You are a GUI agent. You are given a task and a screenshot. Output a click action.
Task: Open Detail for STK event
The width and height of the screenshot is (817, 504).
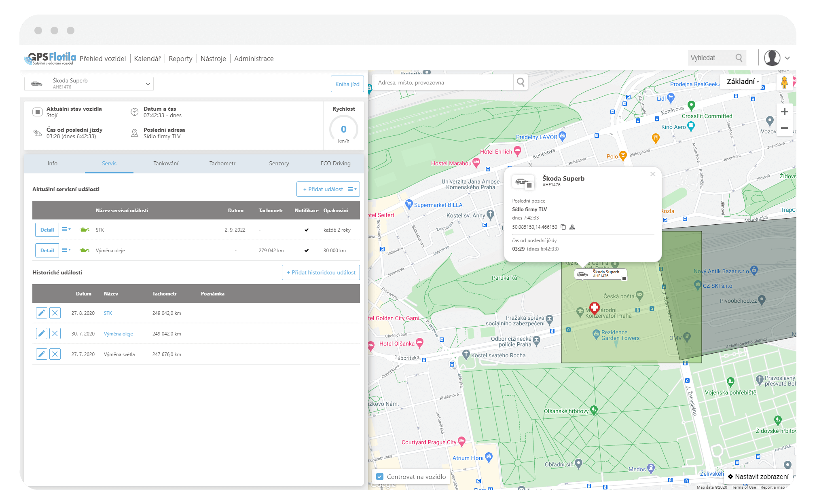point(47,230)
